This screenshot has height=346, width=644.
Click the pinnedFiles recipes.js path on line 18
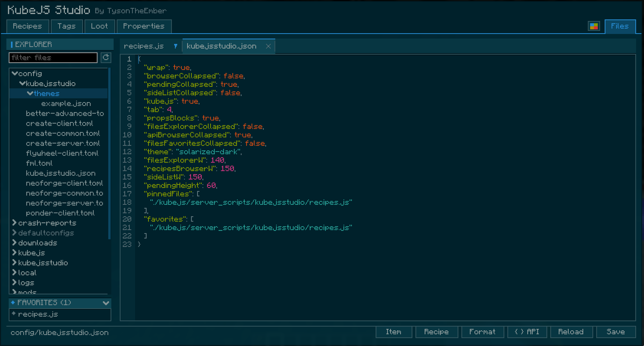pos(251,202)
